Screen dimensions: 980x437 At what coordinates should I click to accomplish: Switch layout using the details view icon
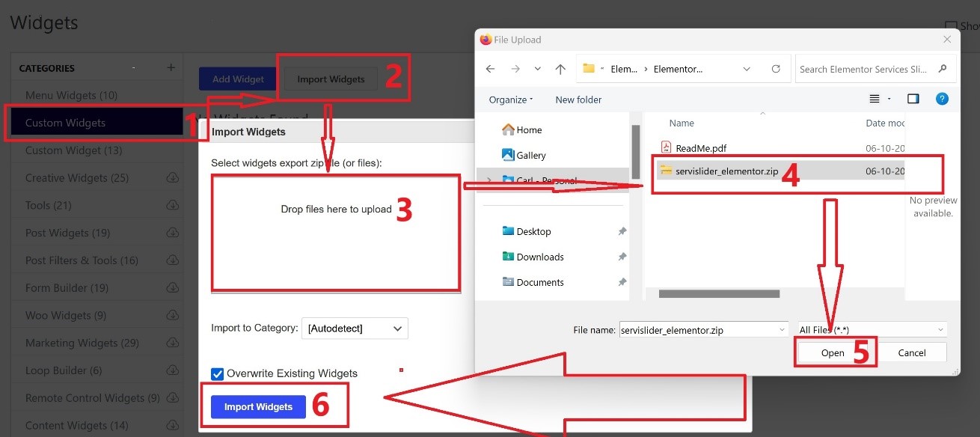click(872, 98)
